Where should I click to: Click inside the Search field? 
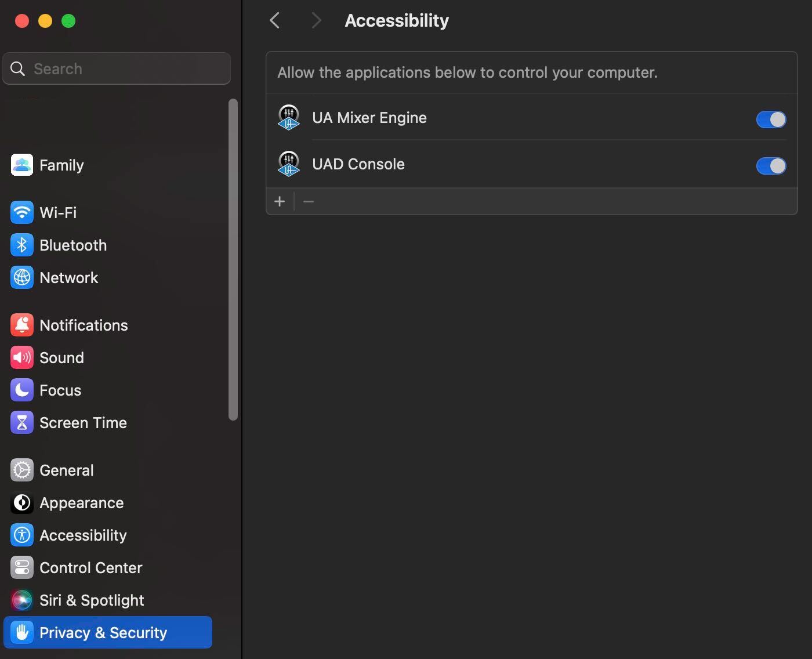coord(116,68)
